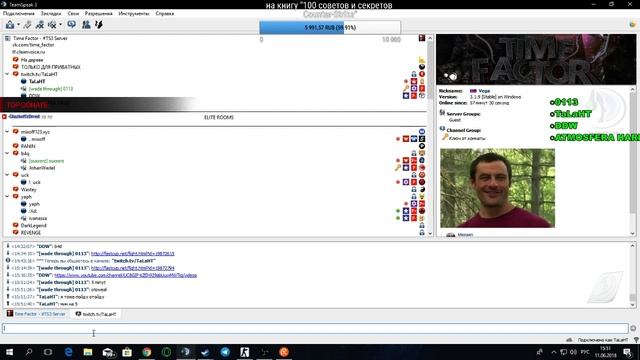Image resolution: width=640 pixels, height=360 pixels.
Task: Select user TaLaHT in the channel tree
Action: click(x=37, y=81)
